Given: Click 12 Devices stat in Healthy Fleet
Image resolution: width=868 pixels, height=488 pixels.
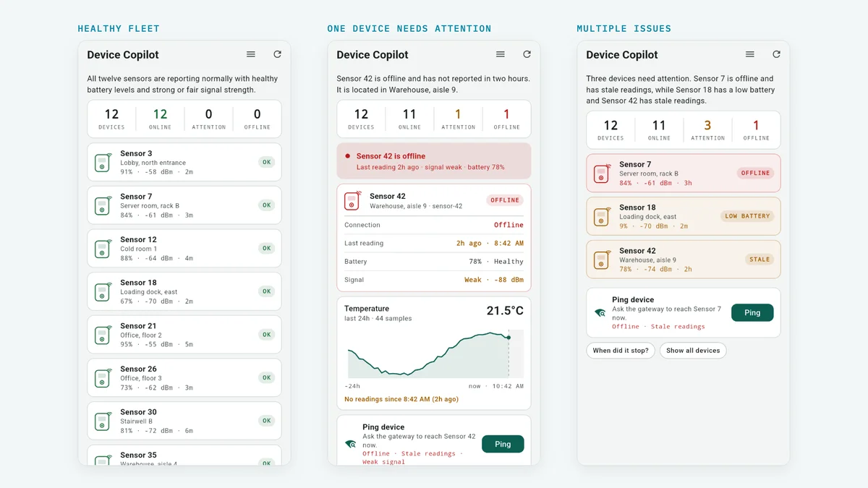Looking at the screenshot, I should [x=111, y=119].
